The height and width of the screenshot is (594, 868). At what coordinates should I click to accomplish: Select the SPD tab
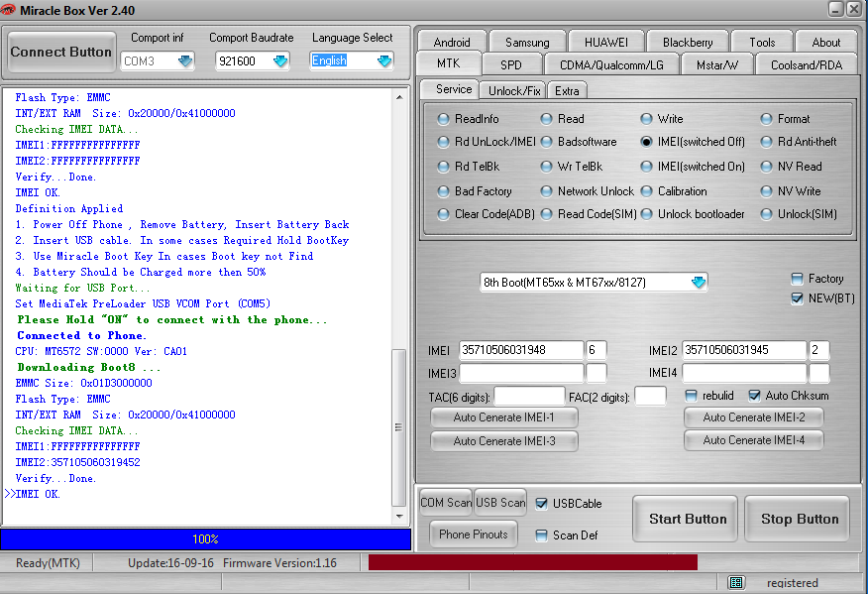pos(511,64)
